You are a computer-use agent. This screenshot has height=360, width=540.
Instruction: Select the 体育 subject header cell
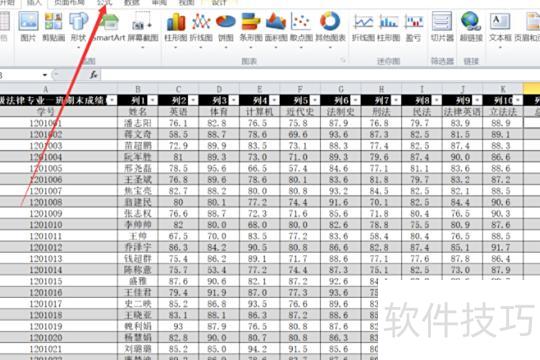coord(219,112)
